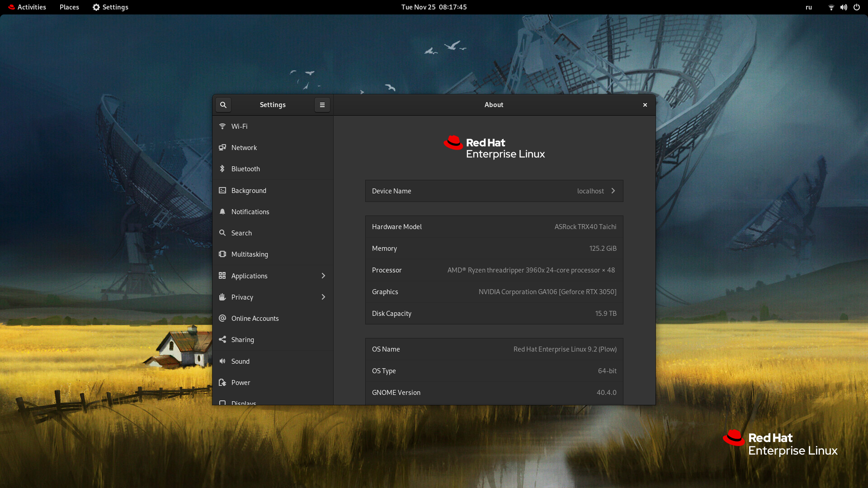Open the Sharing settings panel
868x488 pixels.
click(x=243, y=340)
